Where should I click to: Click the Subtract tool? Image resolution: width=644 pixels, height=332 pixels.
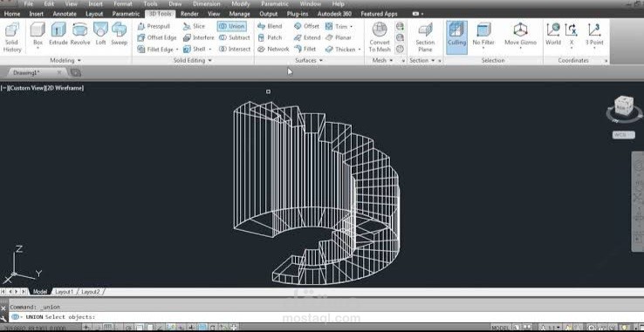click(x=234, y=37)
